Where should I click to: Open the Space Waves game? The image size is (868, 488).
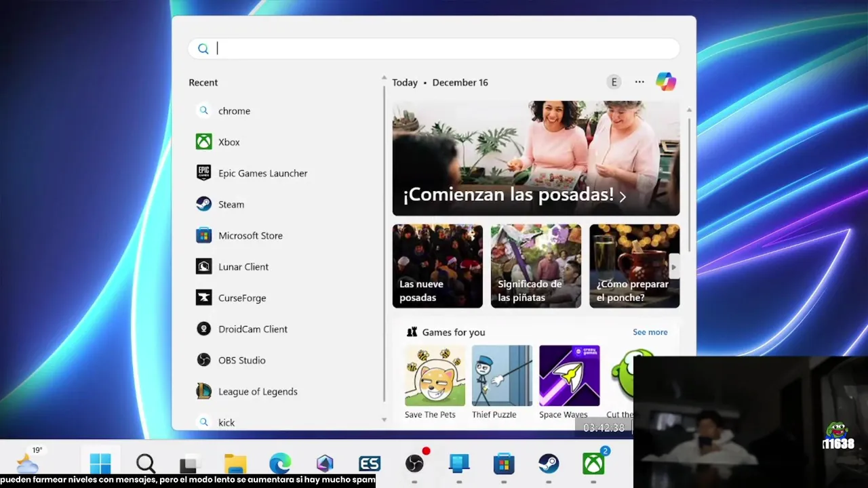tap(569, 382)
